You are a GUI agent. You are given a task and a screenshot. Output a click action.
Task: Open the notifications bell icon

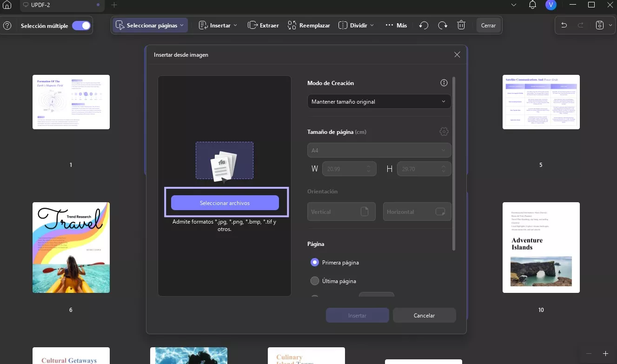coord(533,5)
